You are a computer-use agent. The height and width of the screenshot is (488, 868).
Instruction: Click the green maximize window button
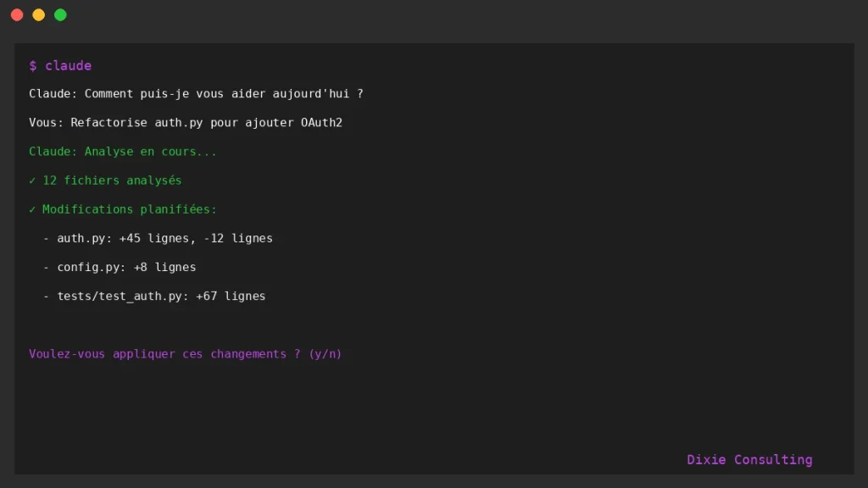[x=60, y=14]
